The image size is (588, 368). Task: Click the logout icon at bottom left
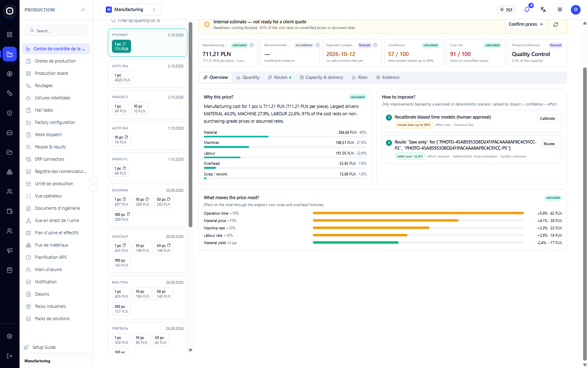coord(10,356)
